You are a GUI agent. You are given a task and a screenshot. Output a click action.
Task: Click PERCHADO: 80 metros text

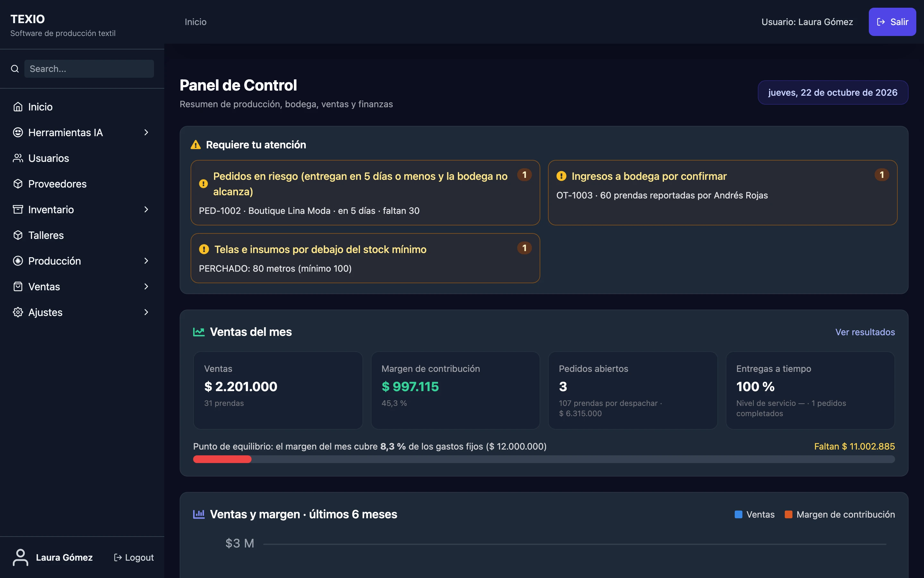pyautogui.click(x=275, y=268)
